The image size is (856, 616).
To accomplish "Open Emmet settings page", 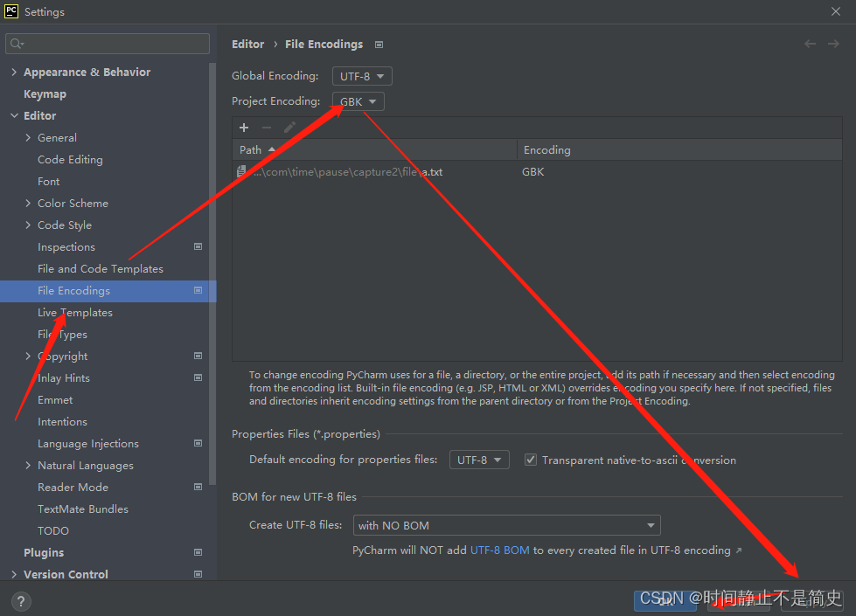I will [x=55, y=399].
